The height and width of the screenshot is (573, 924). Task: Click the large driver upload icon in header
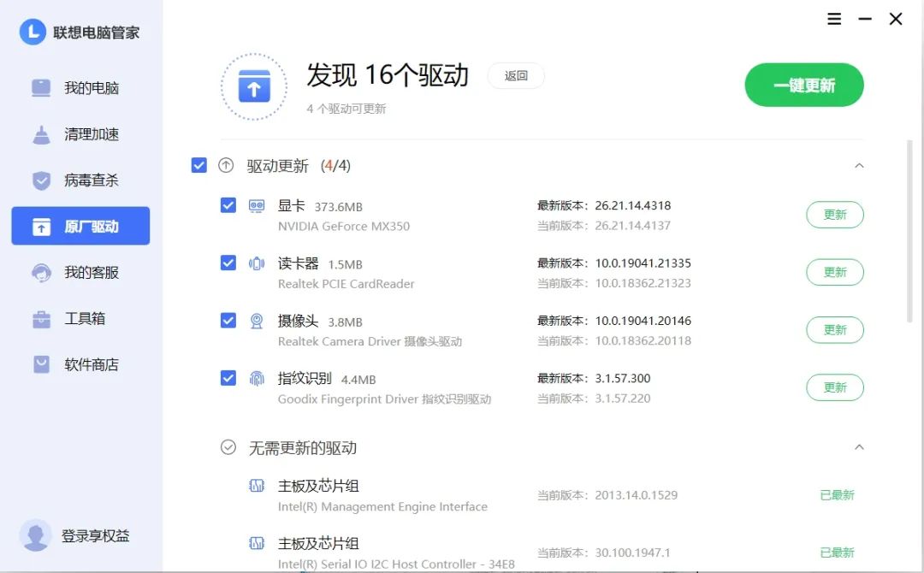254,86
